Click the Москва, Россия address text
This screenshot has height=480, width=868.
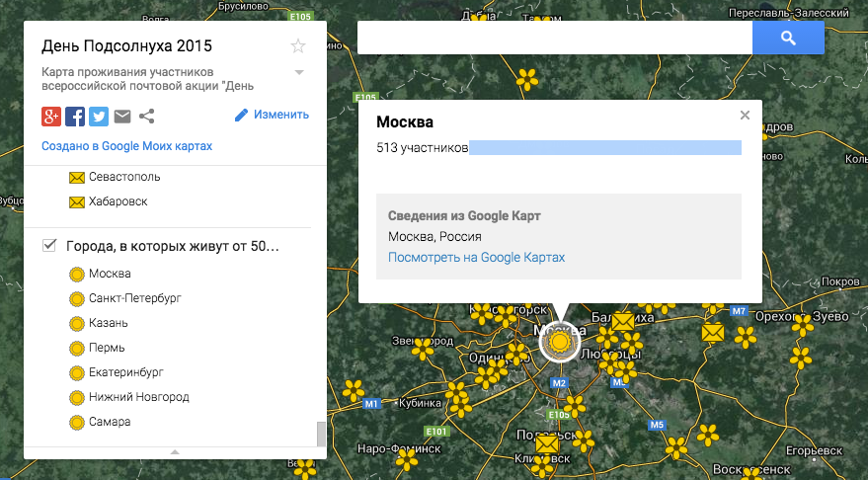click(434, 236)
